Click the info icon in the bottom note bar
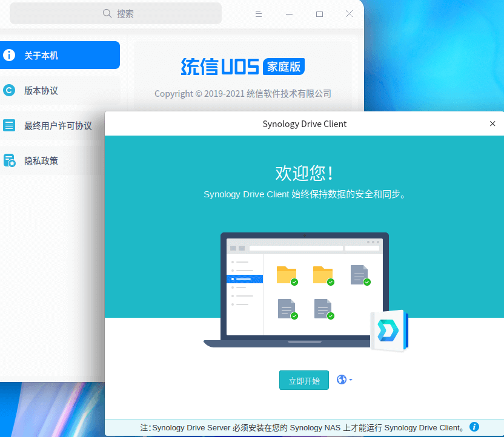The width and height of the screenshot is (504, 437). point(474,427)
